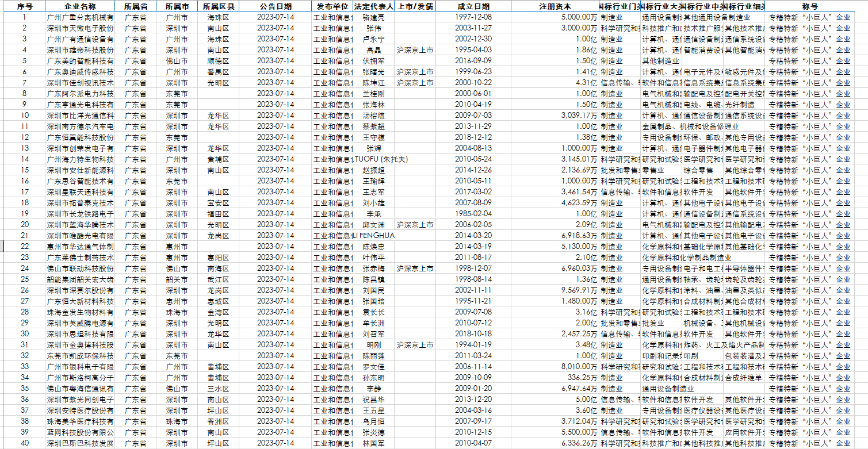This screenshot has width=868, height=449.
Task: Click legal representative 林国军
Action: point(374,443)
